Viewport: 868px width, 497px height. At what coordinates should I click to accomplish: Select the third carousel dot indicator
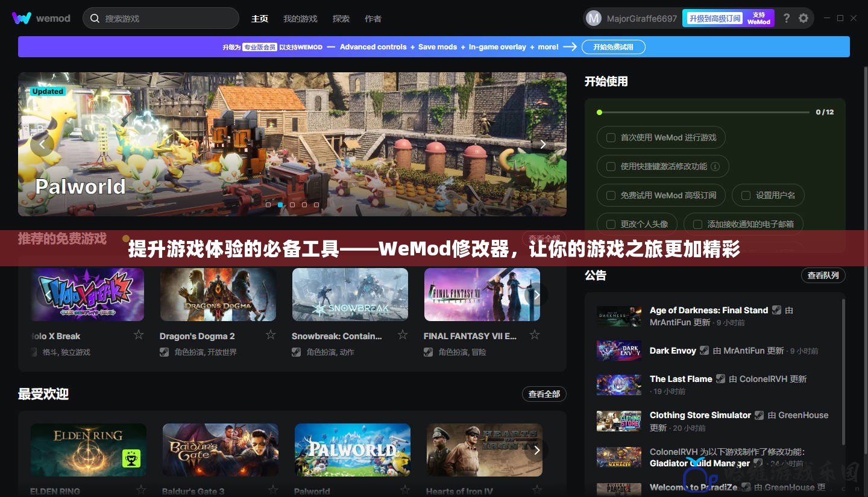[292, 205]
